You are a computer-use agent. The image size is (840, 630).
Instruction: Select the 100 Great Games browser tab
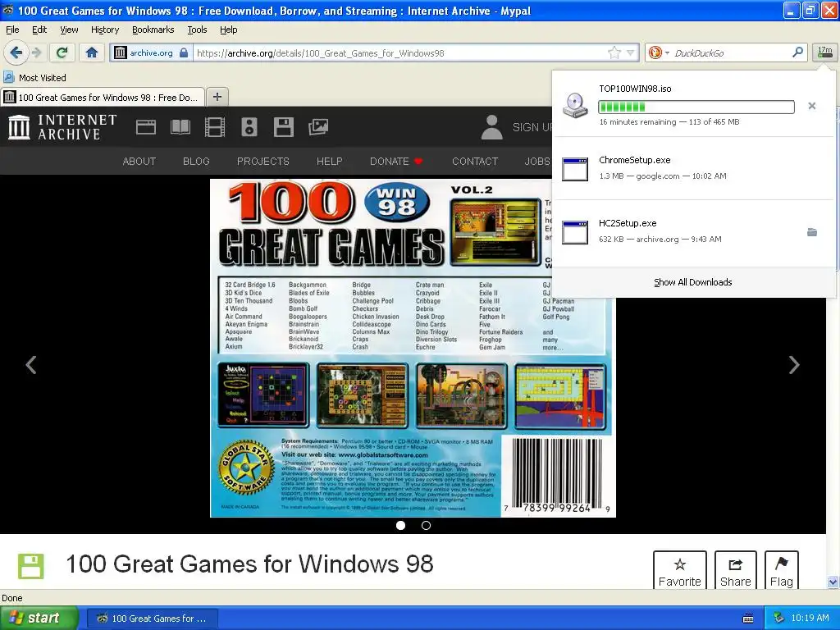103,98
